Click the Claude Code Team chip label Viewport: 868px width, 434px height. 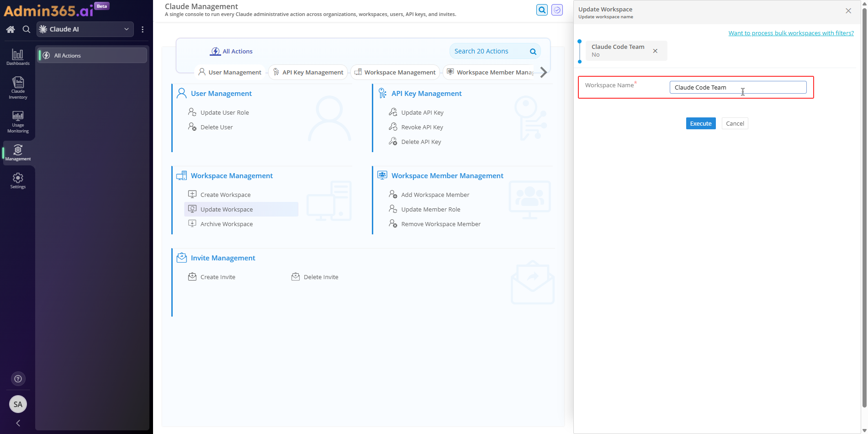[618, 47]
